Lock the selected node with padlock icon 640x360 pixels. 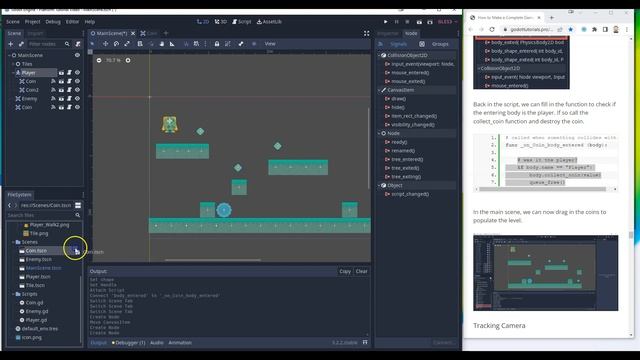(x=217, y=44)
